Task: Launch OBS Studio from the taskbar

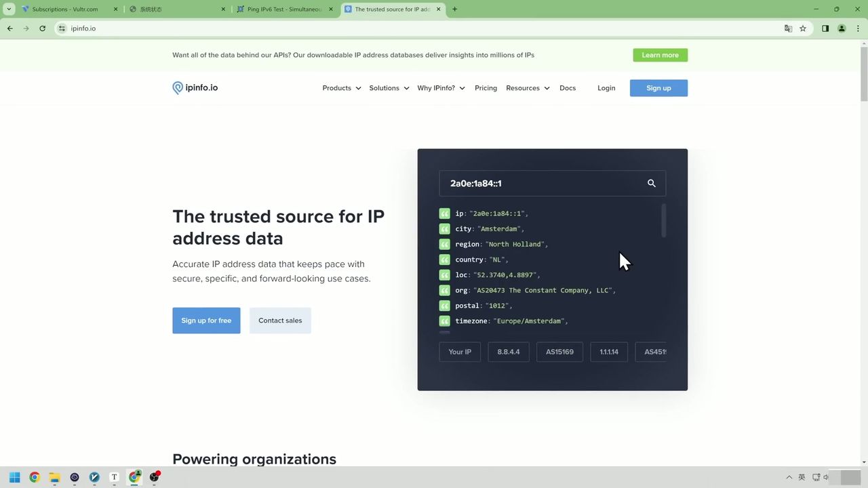Action: 155,478
